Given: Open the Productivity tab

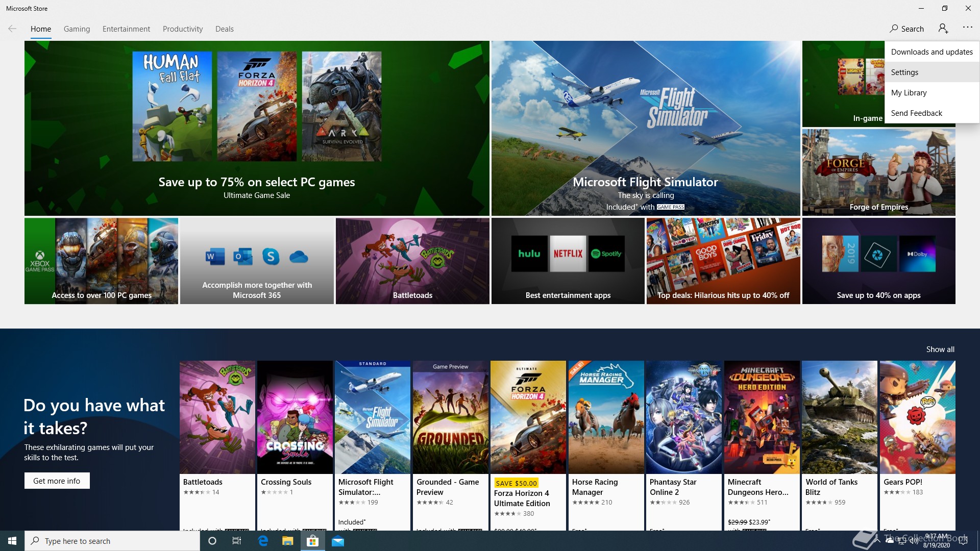Looking at the screenshot, I should coord(183,29).
